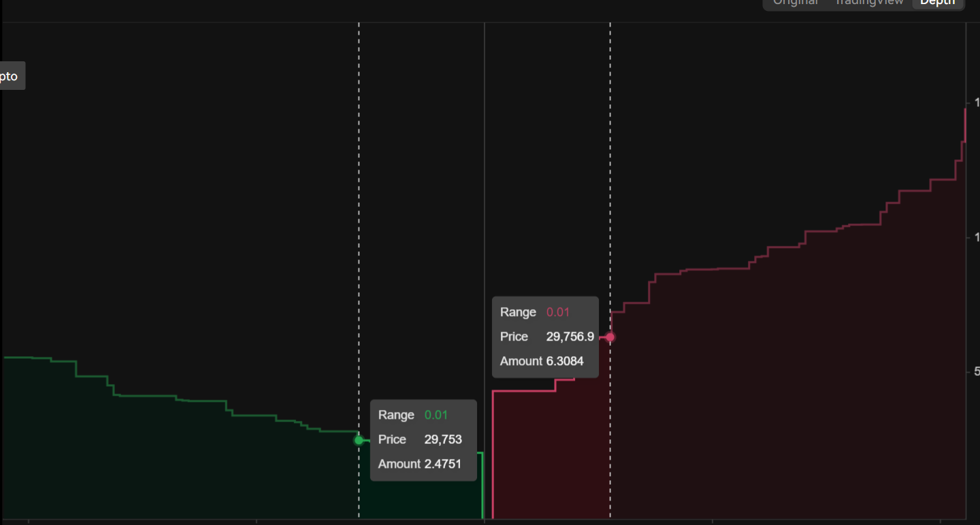Click the Crypto badge on the left edge
The width and height of the screenshot is (980, 525).
click(10, 76)
